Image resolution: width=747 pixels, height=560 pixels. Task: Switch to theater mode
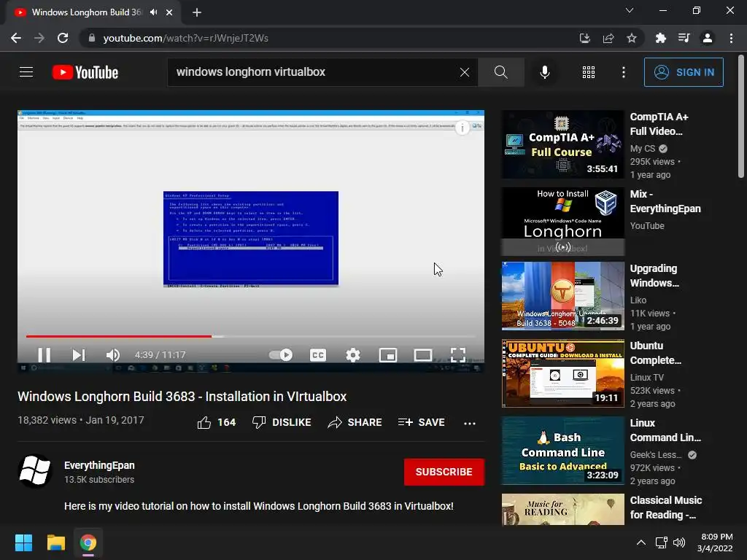point(423,355)
